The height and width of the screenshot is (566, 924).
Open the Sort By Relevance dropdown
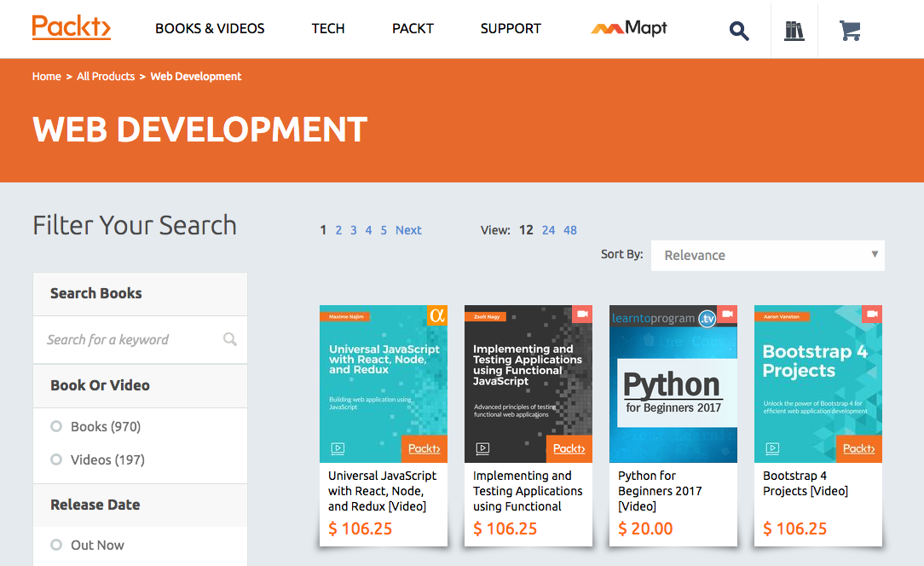pyautogui.click(x=767, y=255)
